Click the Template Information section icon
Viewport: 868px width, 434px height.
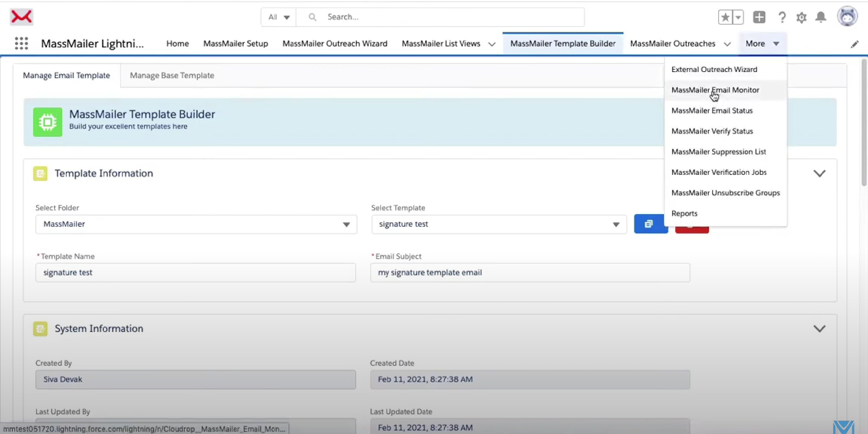[40, 174]
